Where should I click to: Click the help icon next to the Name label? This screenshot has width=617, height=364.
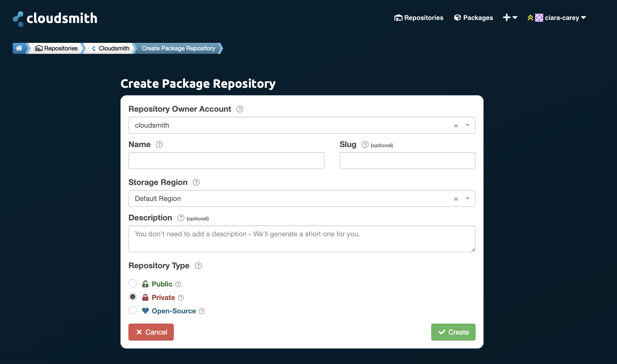[159, 144]
